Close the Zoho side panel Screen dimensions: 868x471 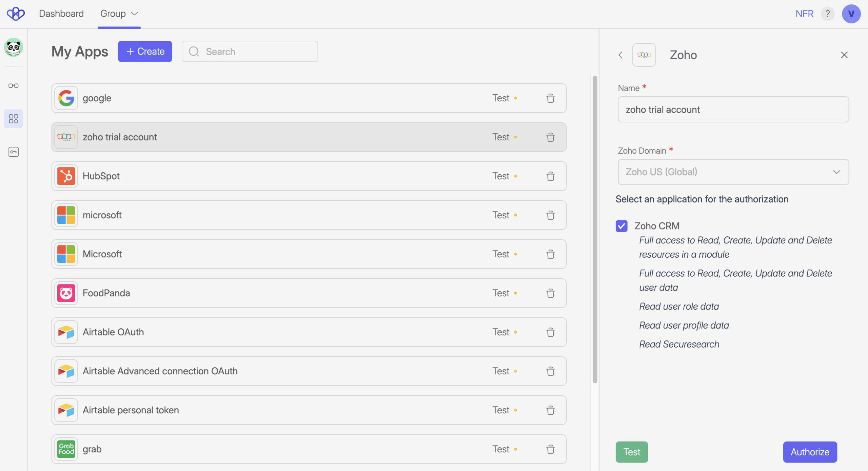844,55
